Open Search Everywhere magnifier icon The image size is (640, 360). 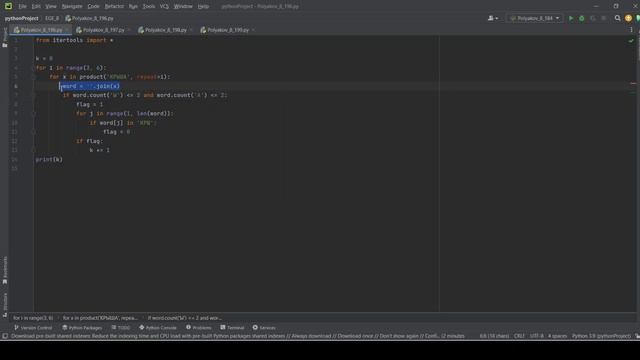point(618,18)
